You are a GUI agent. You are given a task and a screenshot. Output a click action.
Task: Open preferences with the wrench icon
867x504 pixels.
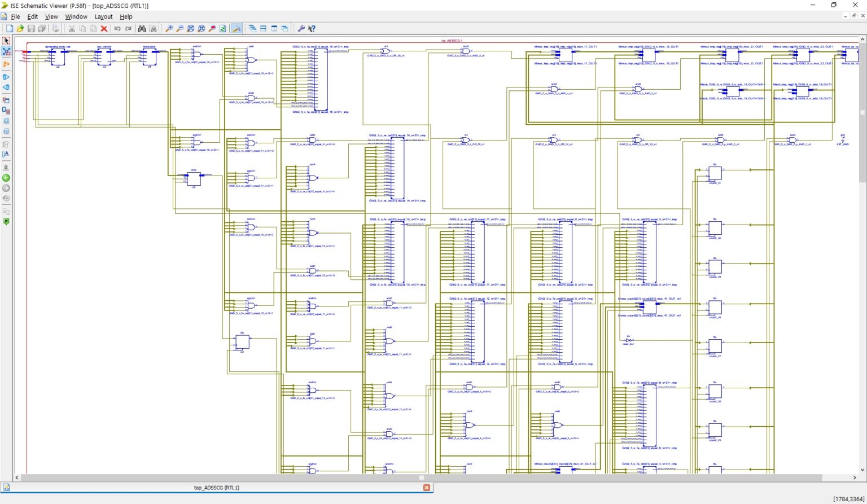pos(301,28)
